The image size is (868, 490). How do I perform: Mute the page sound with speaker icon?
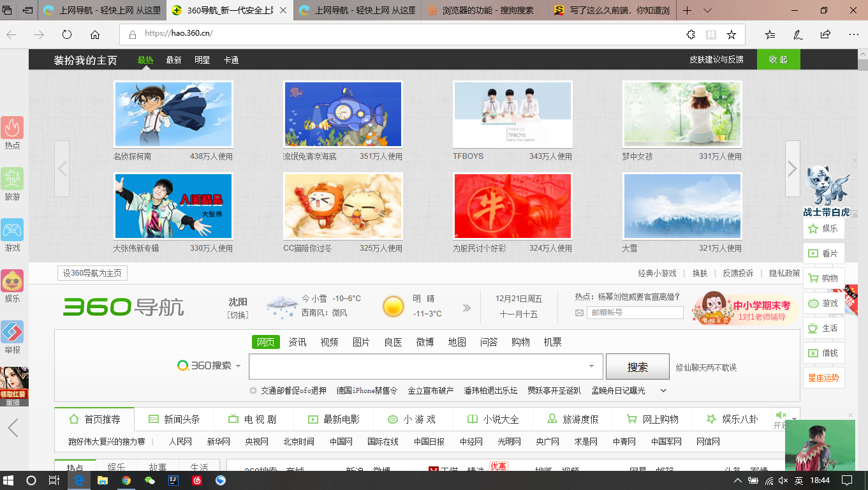[x=781, y=415]
